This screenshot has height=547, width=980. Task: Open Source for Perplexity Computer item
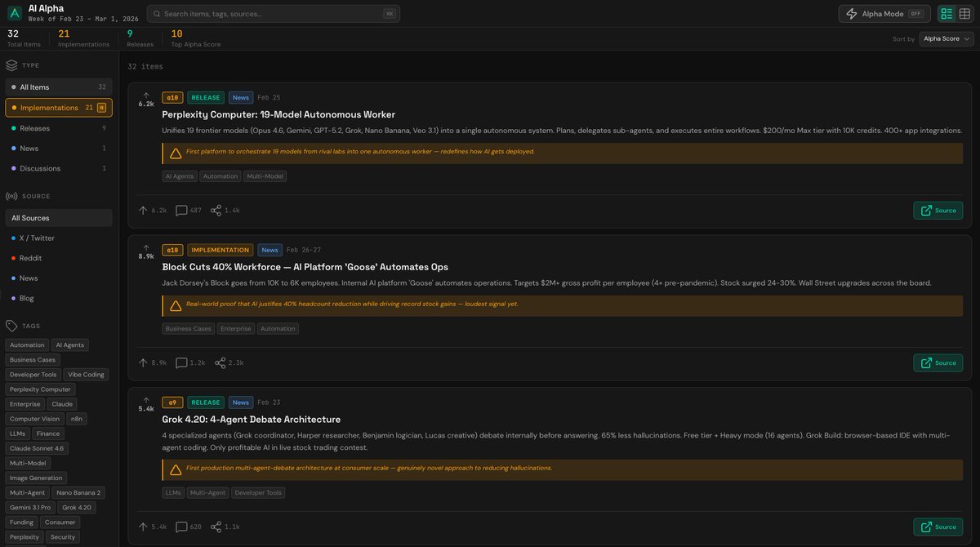[x=938, y=211]
